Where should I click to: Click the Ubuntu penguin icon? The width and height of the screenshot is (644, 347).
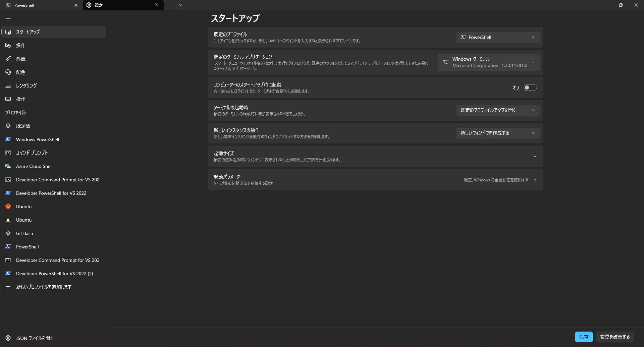[x=8, y=220]
